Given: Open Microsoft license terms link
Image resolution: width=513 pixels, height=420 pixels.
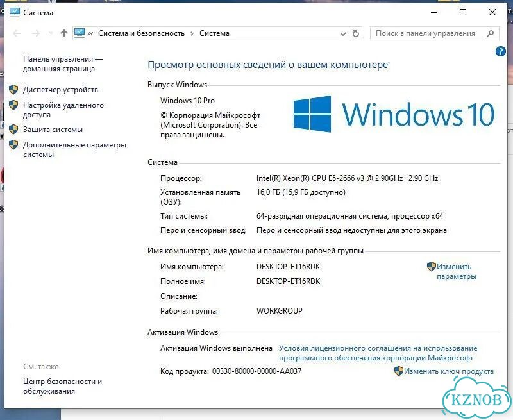Looking at the screenshot, I should 378,353.
